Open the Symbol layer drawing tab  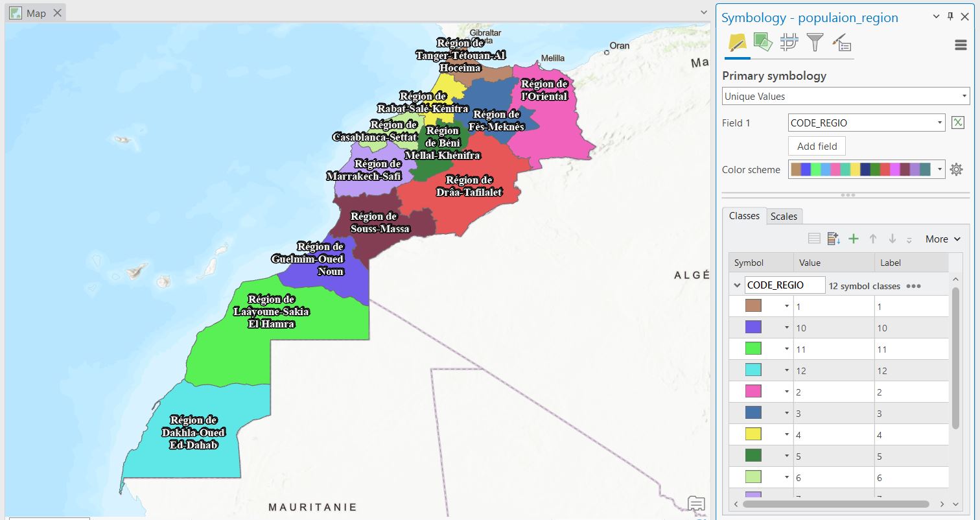789,43
